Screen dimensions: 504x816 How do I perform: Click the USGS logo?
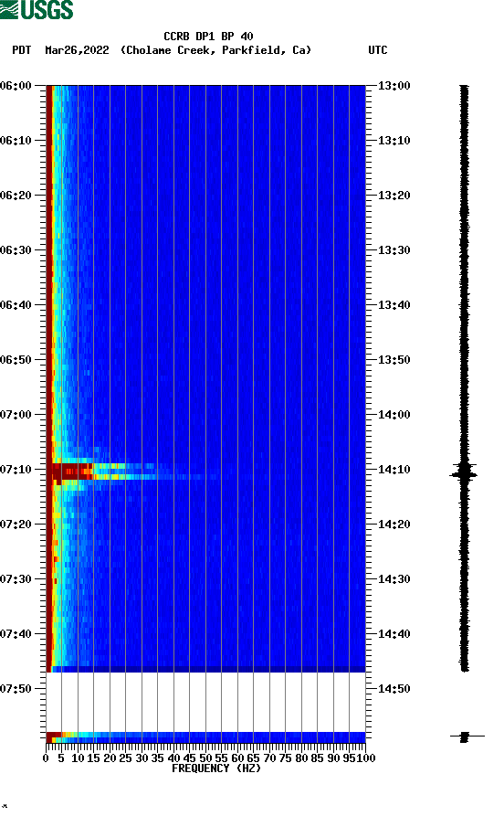coord(37,9)
